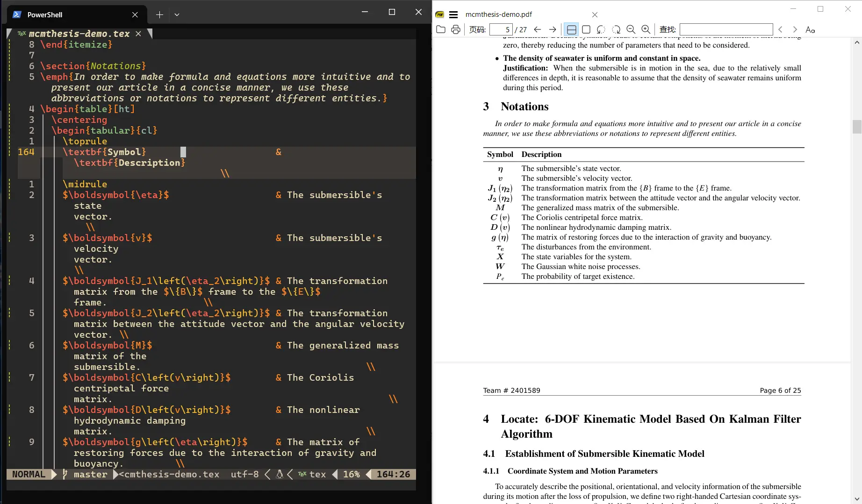Rotate the PDF page clockwise
This screenshot has width=862, height=504.
616,29
